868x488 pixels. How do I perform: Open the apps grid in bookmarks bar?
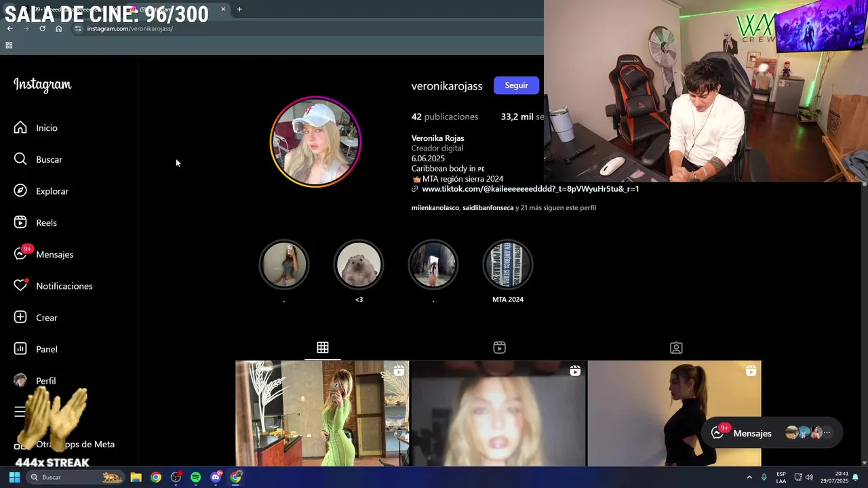[9, 45]
